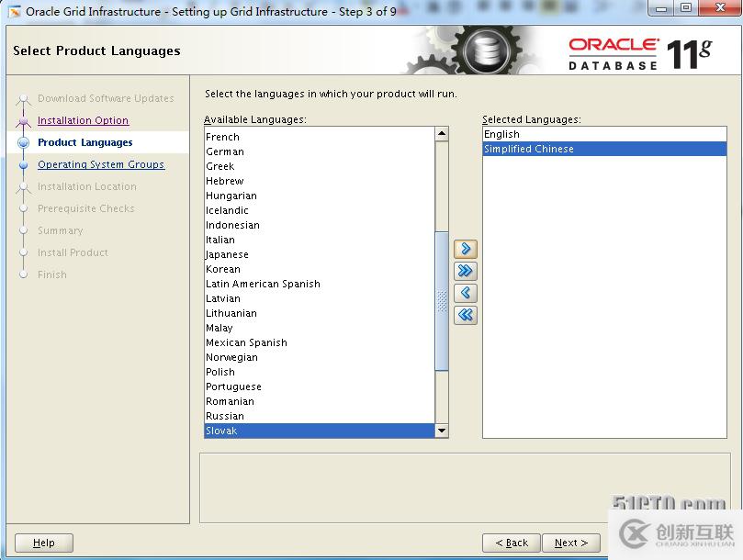The height and width of the screenshot is (560, 743).
Task: Minimize the Oracle Grid Infrastructure window
Action: pyautogui.click(x=661, y=8)
